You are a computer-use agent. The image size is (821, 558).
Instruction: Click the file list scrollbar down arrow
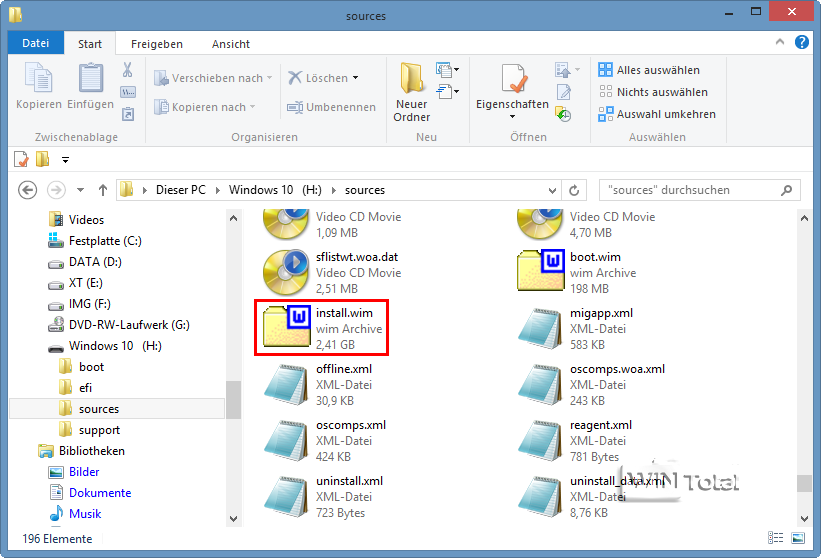click(x=804, y=519)
